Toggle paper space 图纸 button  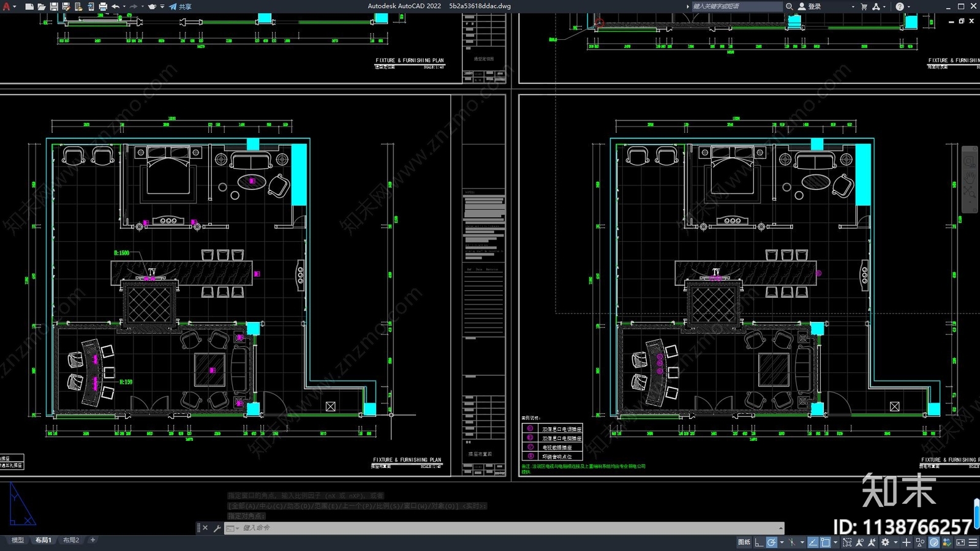point(744,542)
